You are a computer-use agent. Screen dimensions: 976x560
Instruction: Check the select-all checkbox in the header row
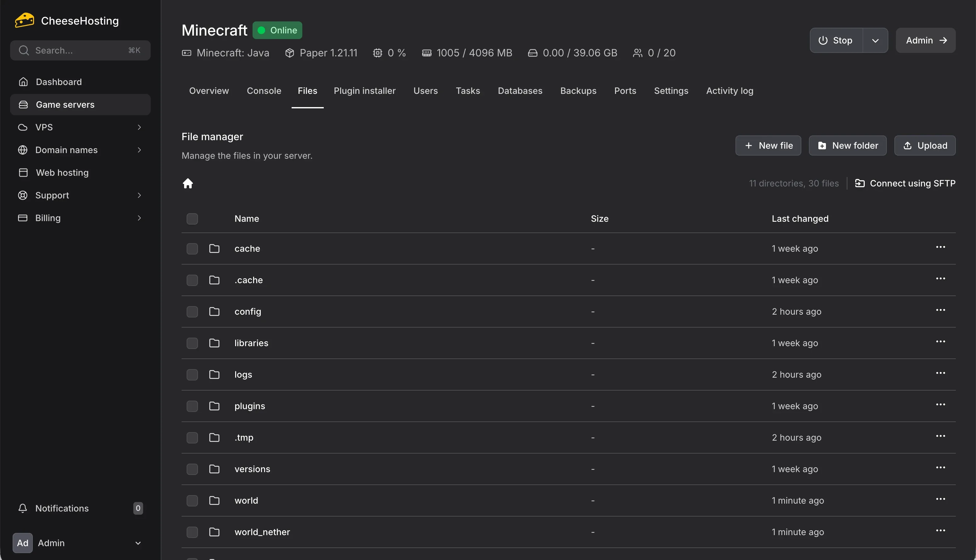pos(192,219)
